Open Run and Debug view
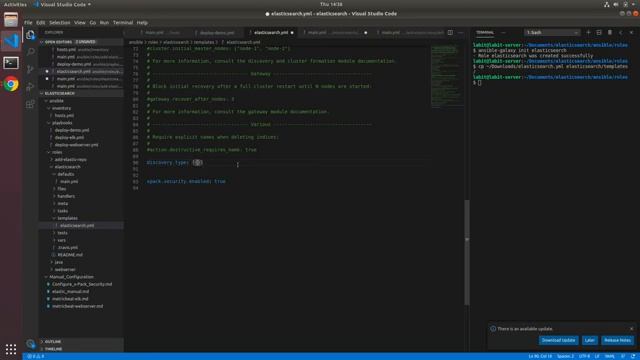This screenshot has height=360, width=640. point(31,87)
